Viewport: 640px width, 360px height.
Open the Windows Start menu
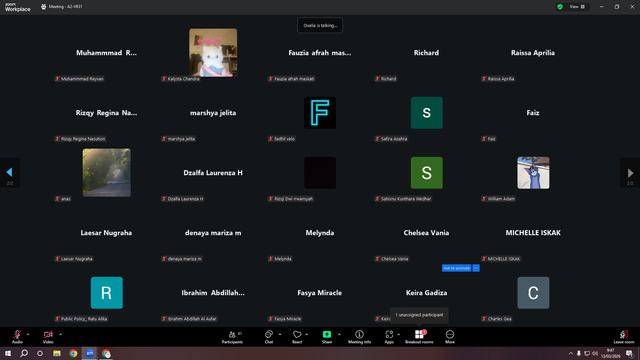pyautogui.click(x=8, y=353)
